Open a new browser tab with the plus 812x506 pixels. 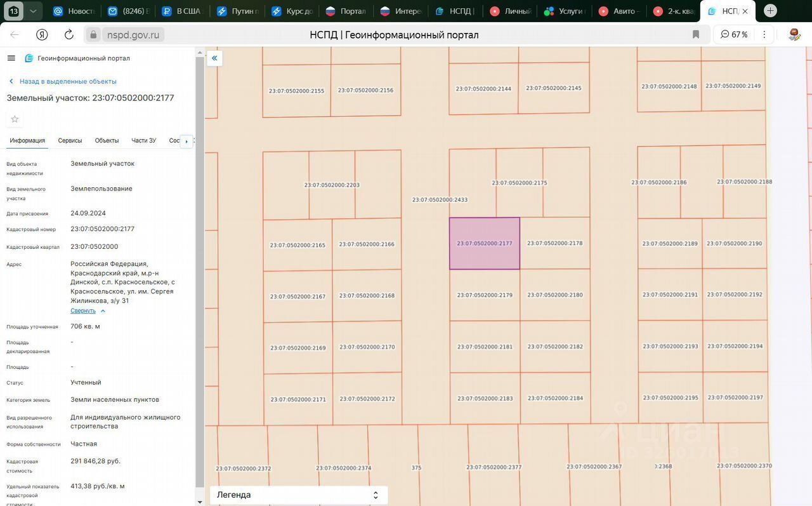770,11
